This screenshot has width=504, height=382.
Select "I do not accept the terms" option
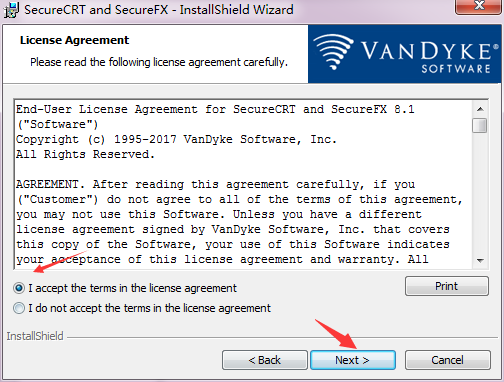pos(19,308)
